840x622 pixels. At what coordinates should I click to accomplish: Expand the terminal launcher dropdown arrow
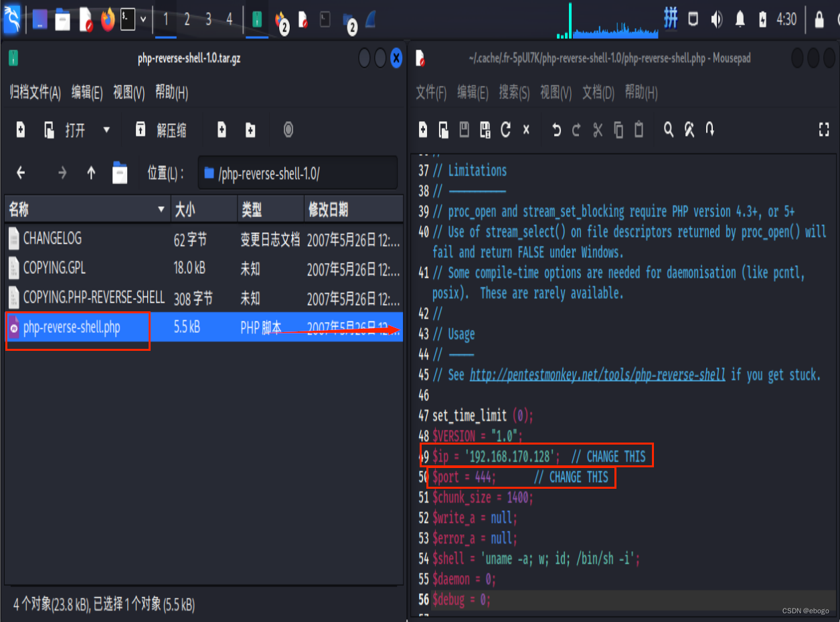tap(143, 19)
